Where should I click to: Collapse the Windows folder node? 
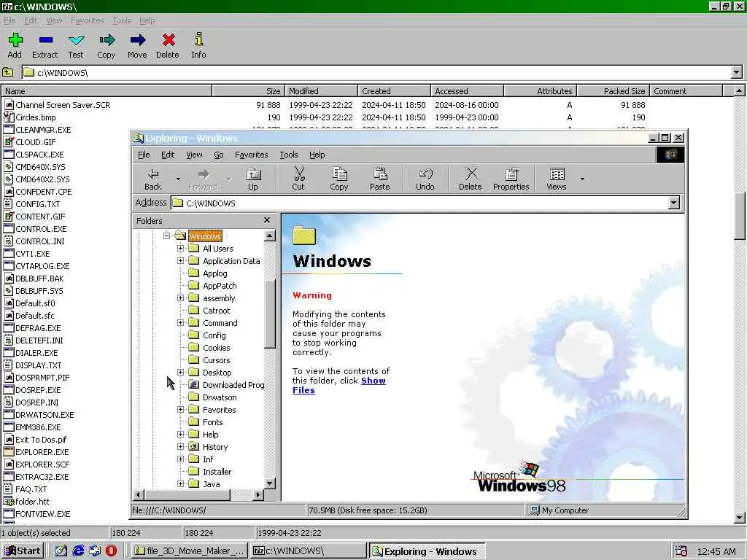tap(166, 236)
